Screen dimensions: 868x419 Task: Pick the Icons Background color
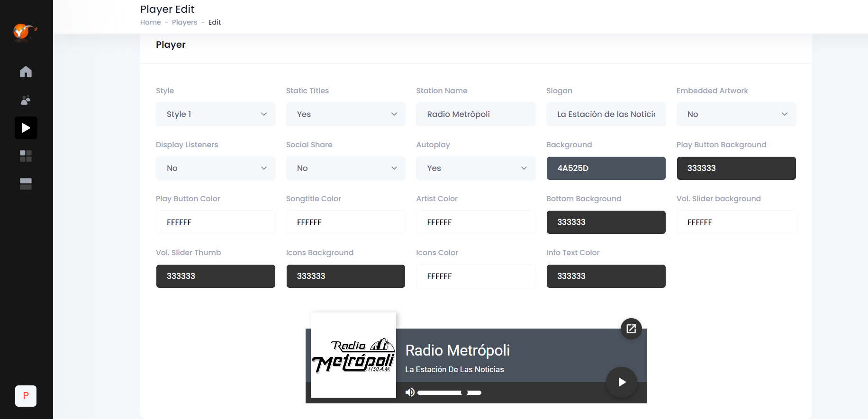pos(346,276)
